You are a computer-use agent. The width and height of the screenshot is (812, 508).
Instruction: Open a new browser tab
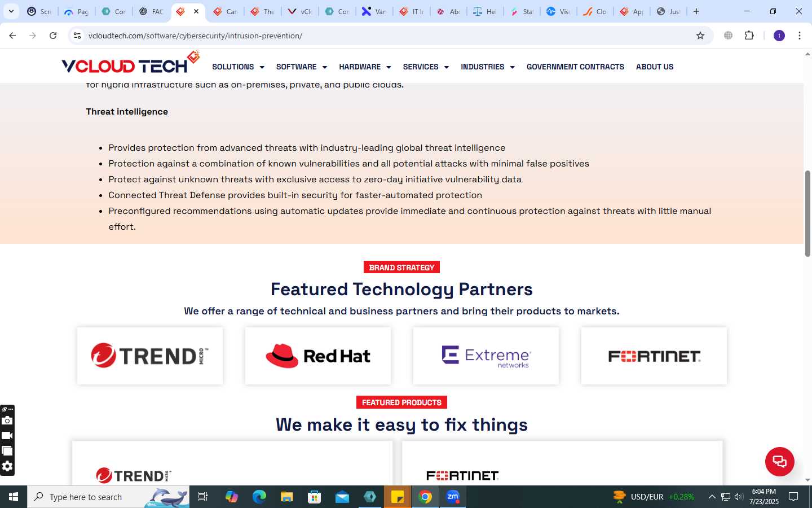696,11
